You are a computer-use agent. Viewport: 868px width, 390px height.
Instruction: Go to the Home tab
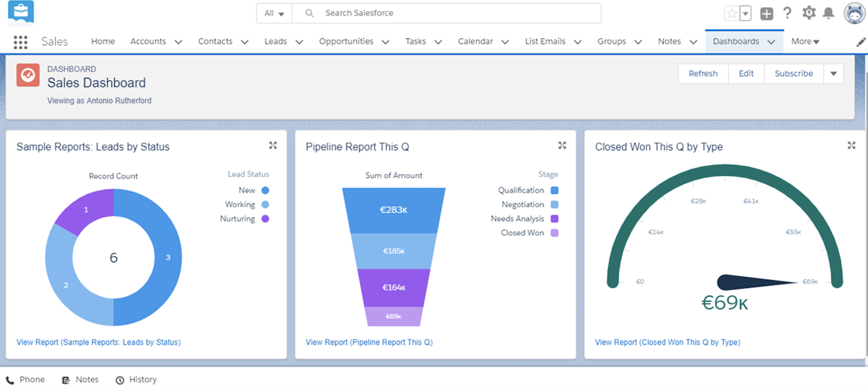(103, 42)
